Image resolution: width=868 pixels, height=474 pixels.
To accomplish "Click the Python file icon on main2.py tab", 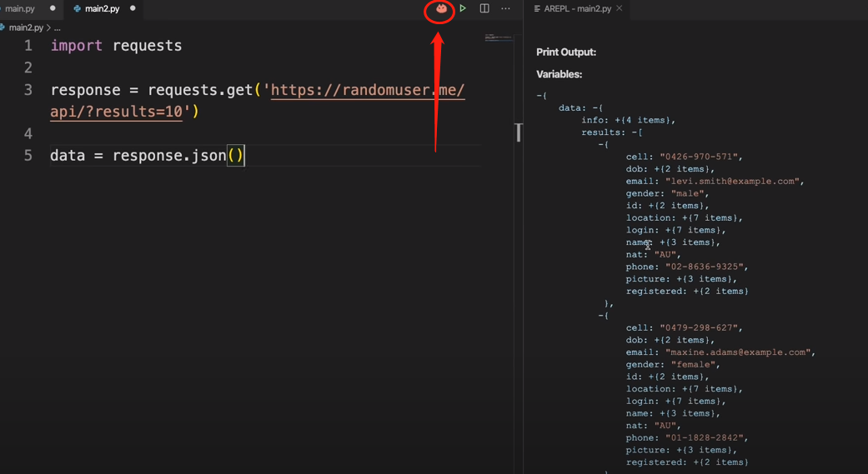I will pos(78,9).
